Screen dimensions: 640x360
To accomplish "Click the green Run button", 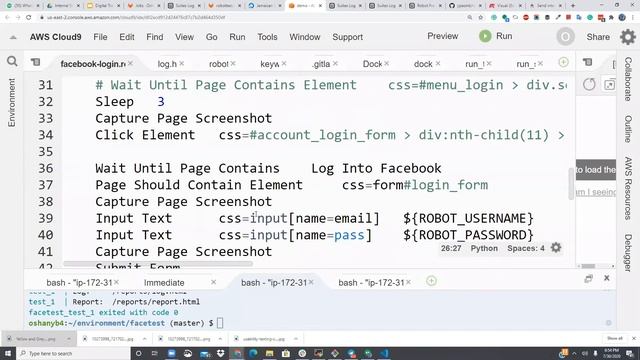I will [x=496, y=36].
